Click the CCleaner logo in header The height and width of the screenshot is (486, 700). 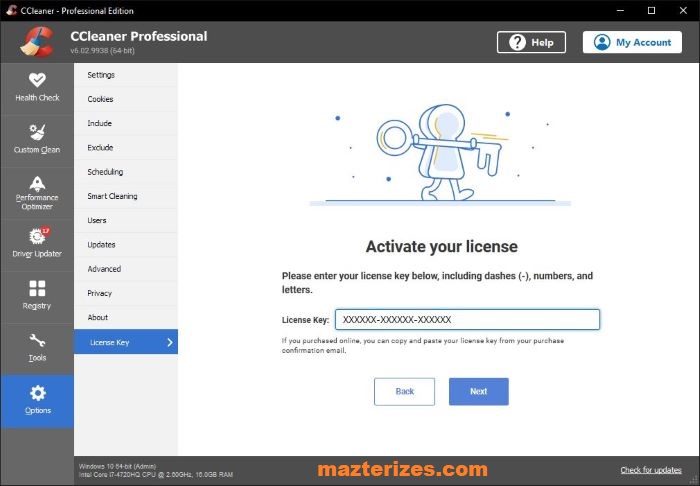37,42
